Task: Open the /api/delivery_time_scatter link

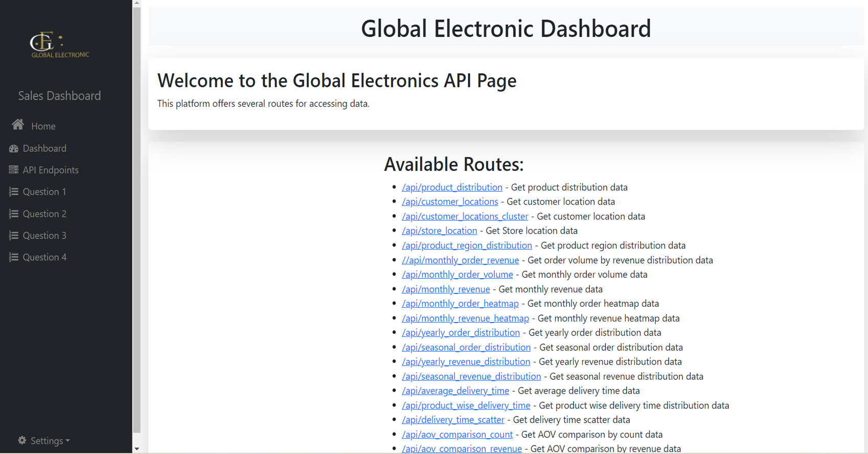Action: (x=453, y=420)
